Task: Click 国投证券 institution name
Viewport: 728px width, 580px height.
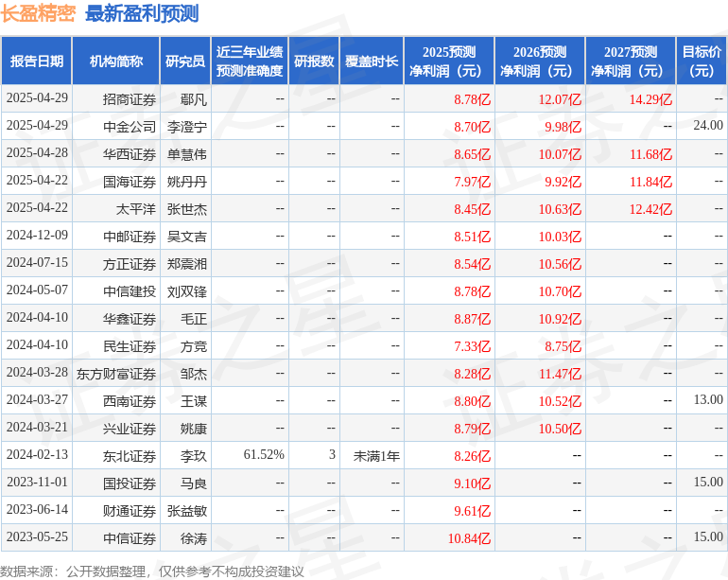Action: tap(130, 483)
